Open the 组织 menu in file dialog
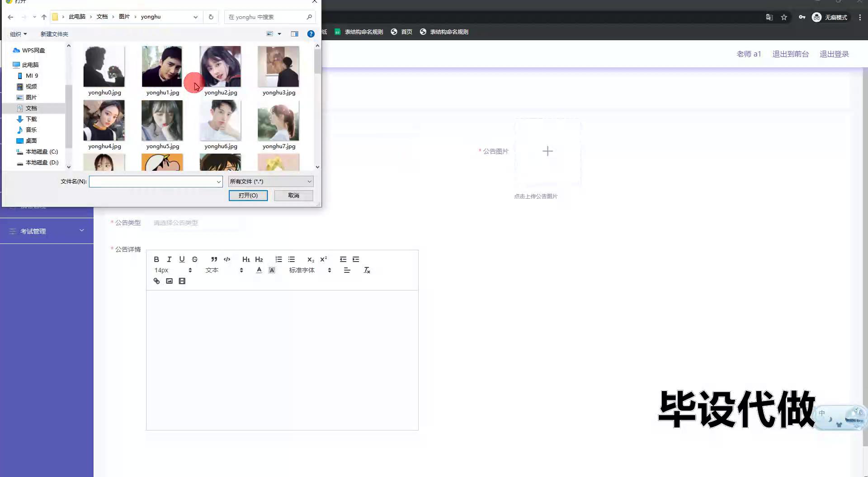The image size is (868, 477). 19,34
